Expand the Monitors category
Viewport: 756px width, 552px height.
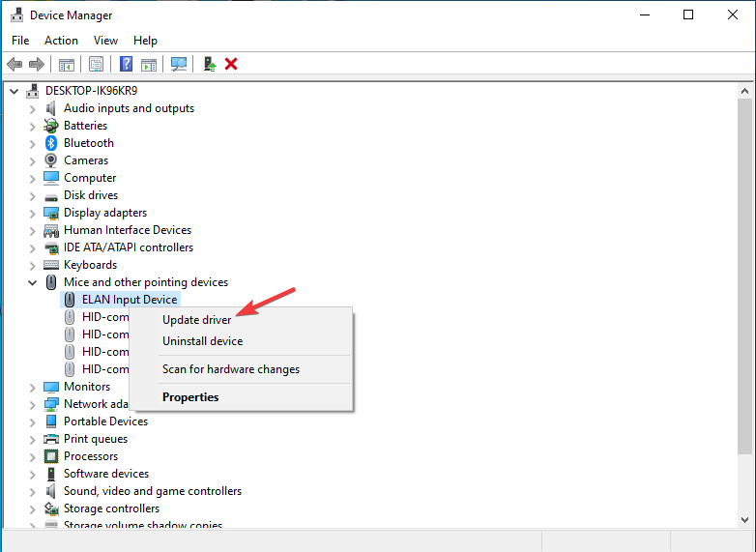[32, 387]
